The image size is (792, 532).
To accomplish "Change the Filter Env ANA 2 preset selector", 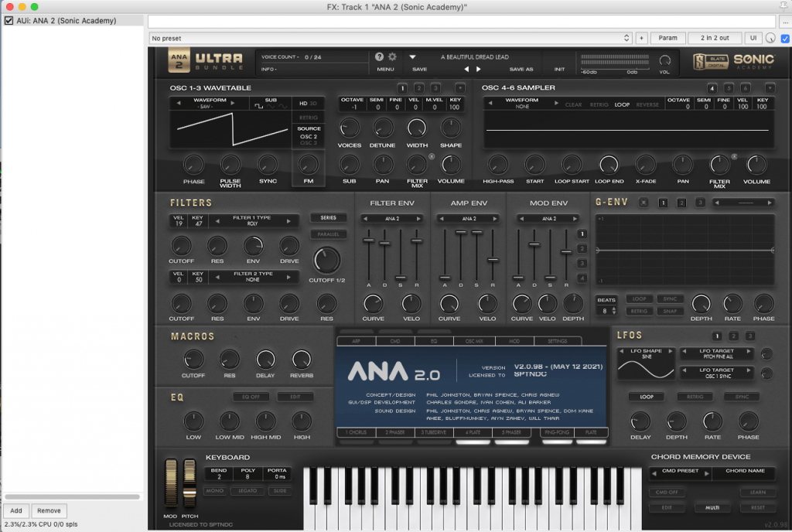I will pyautogui.click(x=392, y=219).
